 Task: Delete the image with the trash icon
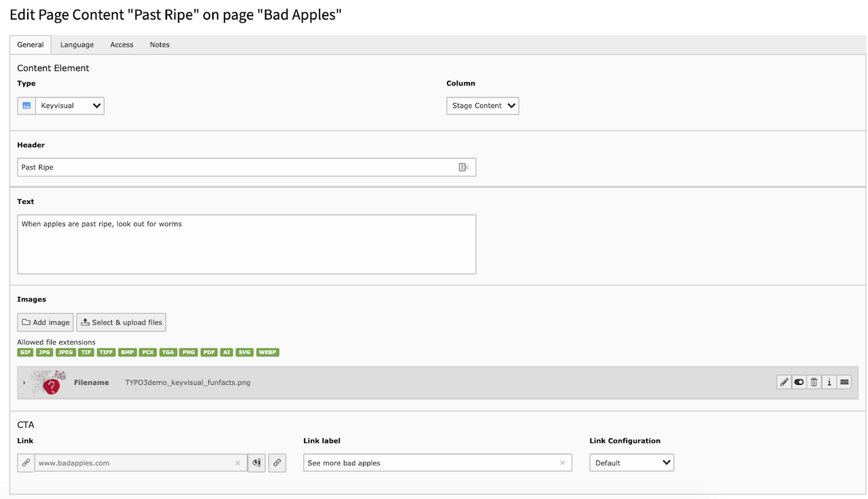click(x=814, y=382)
